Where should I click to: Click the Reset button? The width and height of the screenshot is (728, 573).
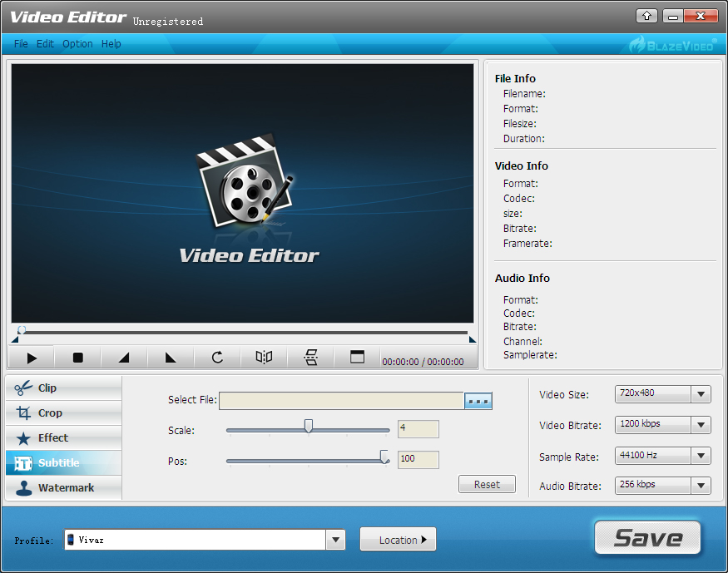point(487,484)
